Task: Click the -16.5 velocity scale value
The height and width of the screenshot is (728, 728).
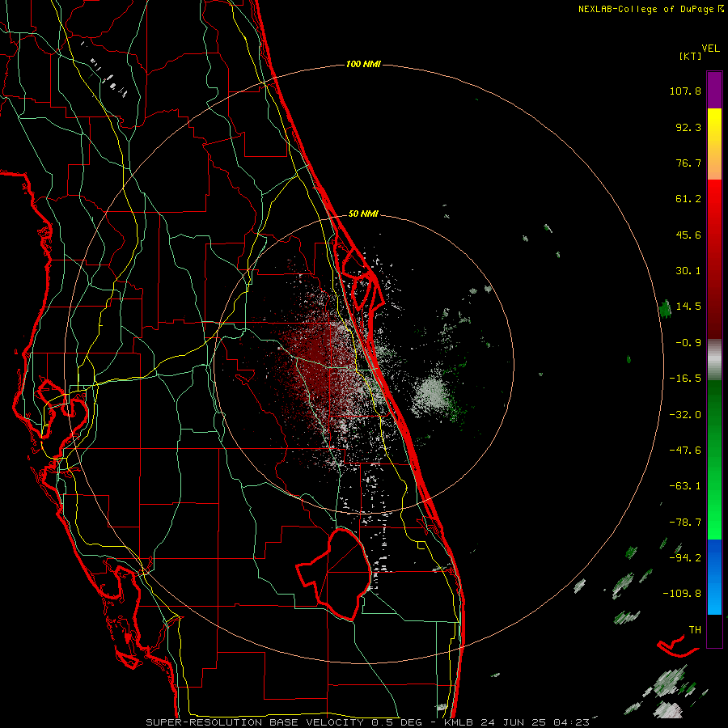Action: coord(685,379)
